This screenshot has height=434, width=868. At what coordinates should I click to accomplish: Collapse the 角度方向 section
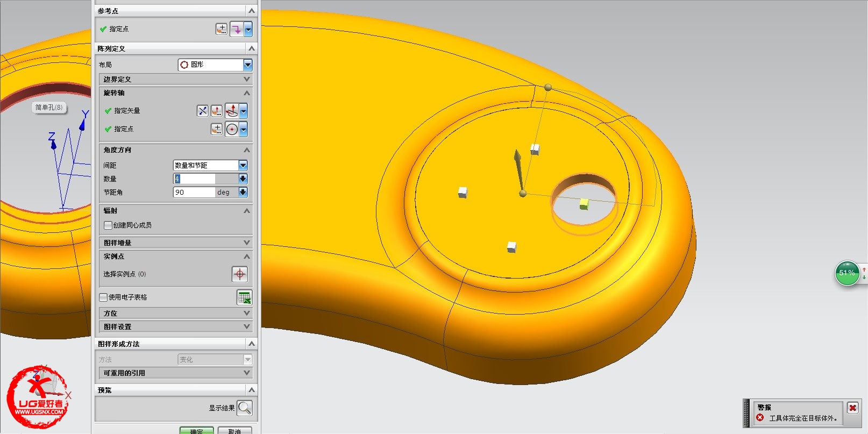(x=247, y=150)
